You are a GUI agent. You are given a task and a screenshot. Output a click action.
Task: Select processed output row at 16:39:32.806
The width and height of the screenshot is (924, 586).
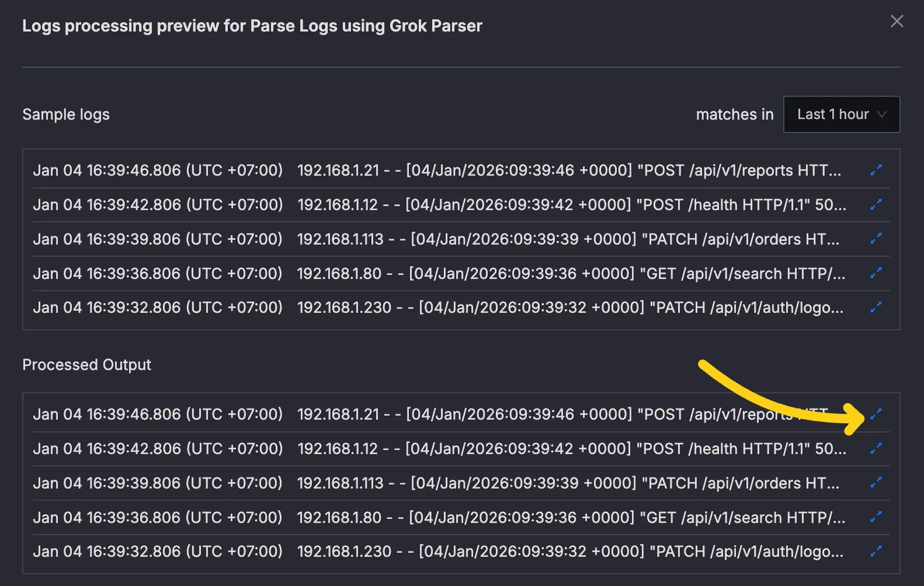(158, 552)
